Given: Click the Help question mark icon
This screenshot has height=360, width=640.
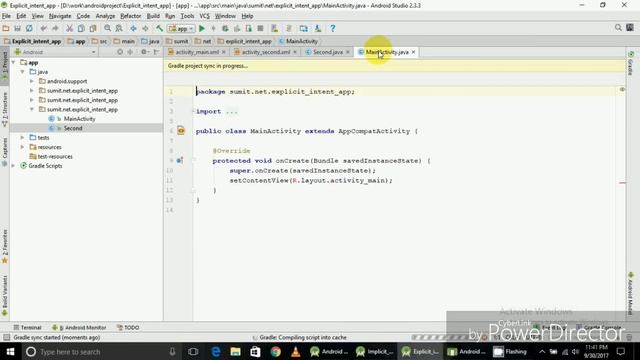Looking at the screenshot, I should point(333,29).
